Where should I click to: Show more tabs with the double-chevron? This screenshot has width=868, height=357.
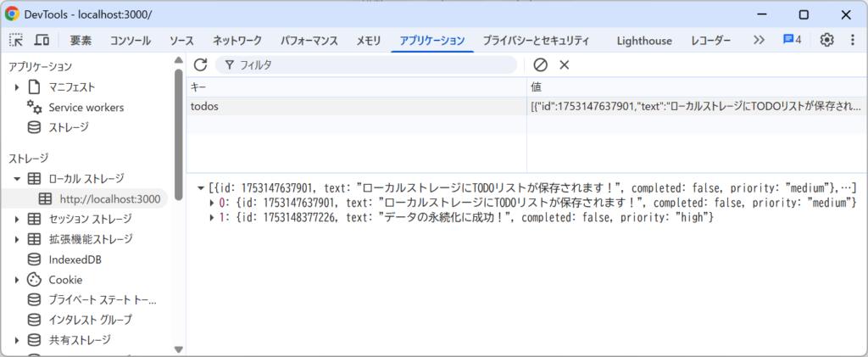pyautogui.click(x=759, y=41)
